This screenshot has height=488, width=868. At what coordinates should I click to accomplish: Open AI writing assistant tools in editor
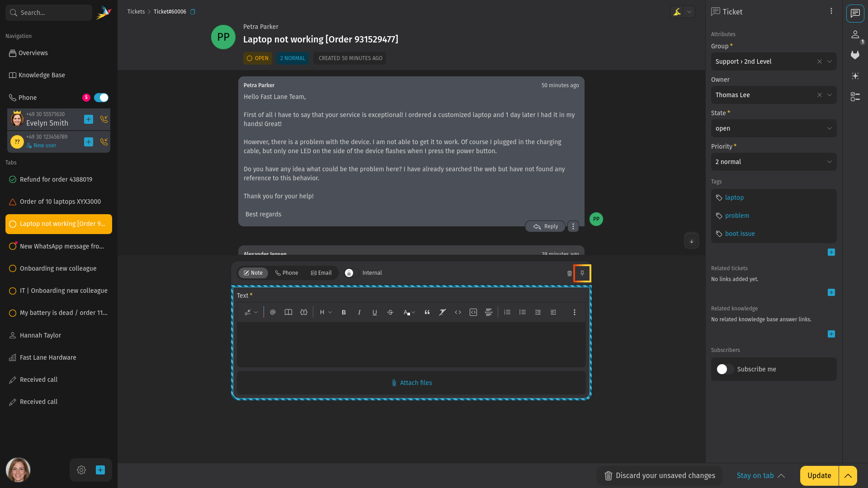[250, 312]
